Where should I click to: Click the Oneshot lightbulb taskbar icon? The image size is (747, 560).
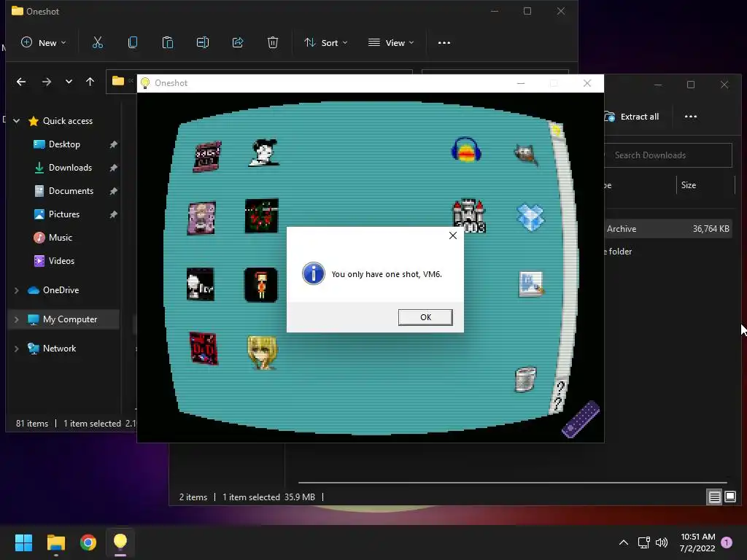point(120,542)
